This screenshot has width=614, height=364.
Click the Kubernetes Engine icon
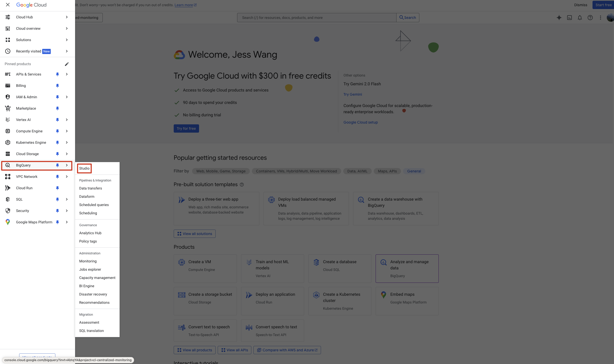[8, 142]
